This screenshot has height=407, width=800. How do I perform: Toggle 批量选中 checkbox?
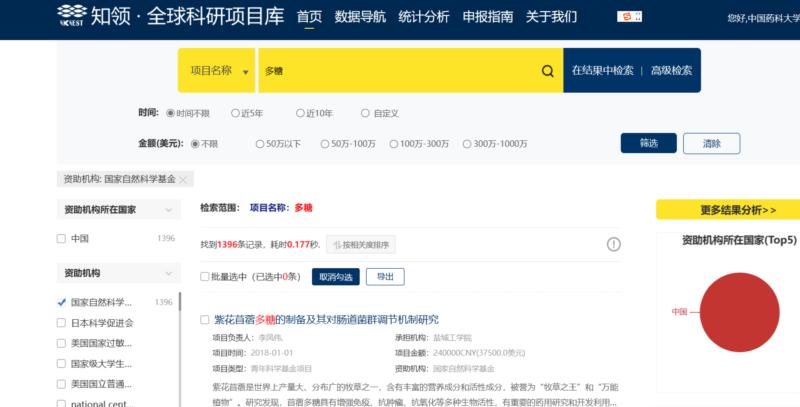tap(205, 276)
